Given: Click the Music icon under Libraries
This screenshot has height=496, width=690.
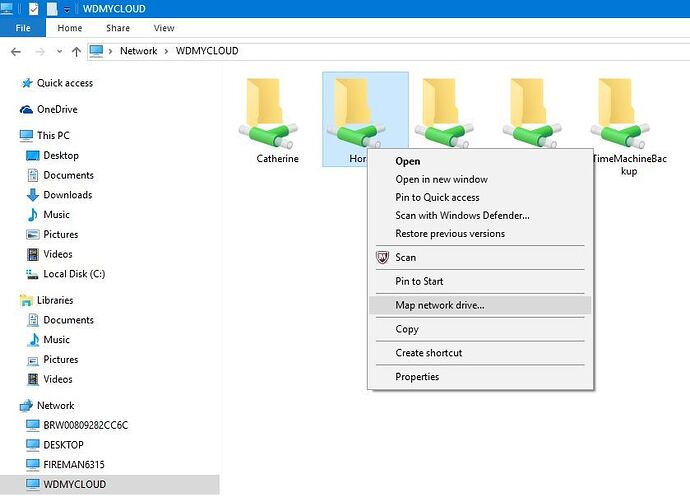Looking at the screenshot, I should tap(33, 340).
